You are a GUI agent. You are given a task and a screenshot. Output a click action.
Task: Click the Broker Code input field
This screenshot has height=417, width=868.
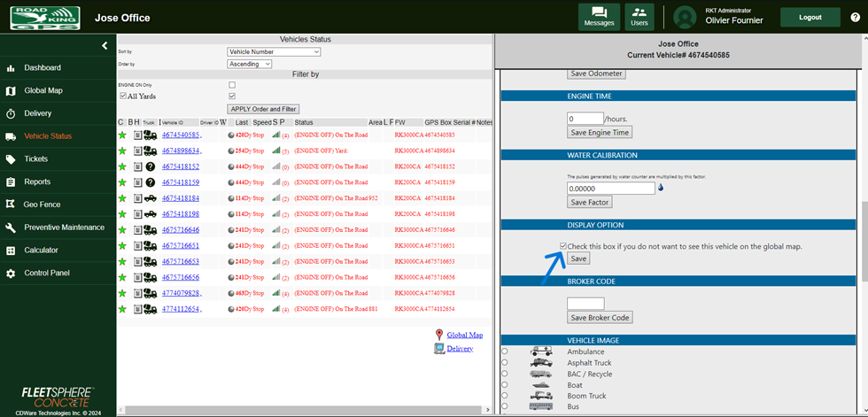click(585, 304)
